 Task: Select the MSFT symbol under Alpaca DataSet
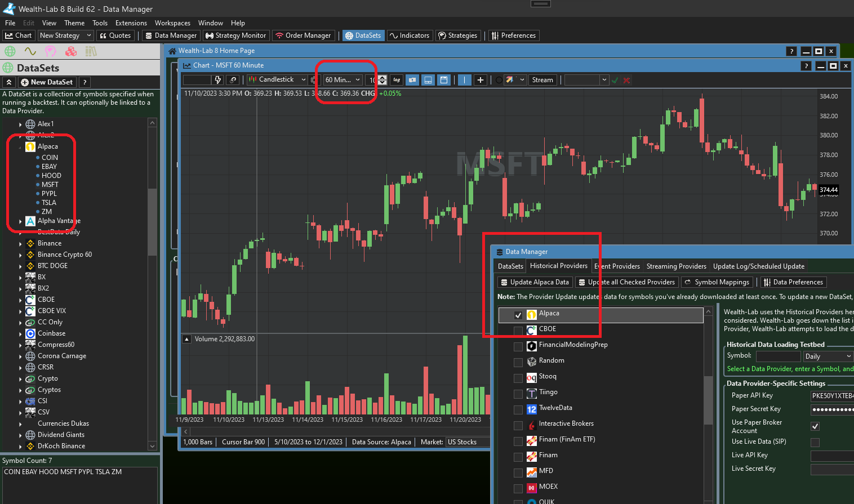51,184
